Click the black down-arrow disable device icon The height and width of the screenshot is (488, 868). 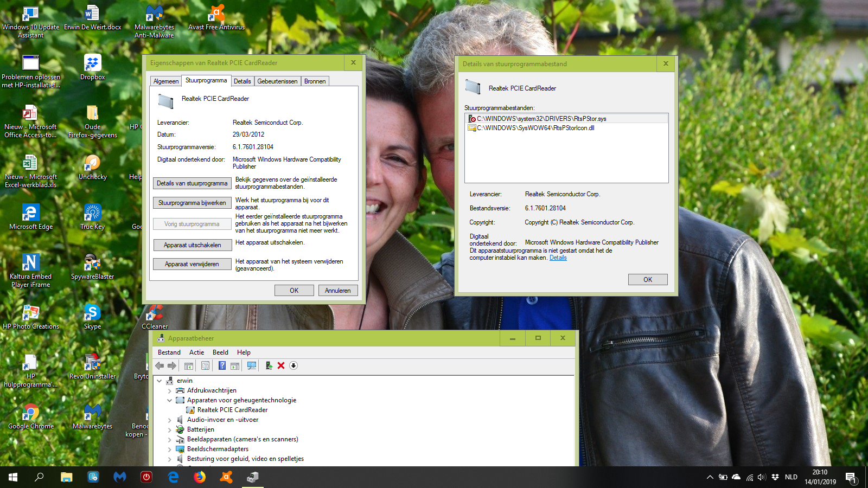point(293,365)
